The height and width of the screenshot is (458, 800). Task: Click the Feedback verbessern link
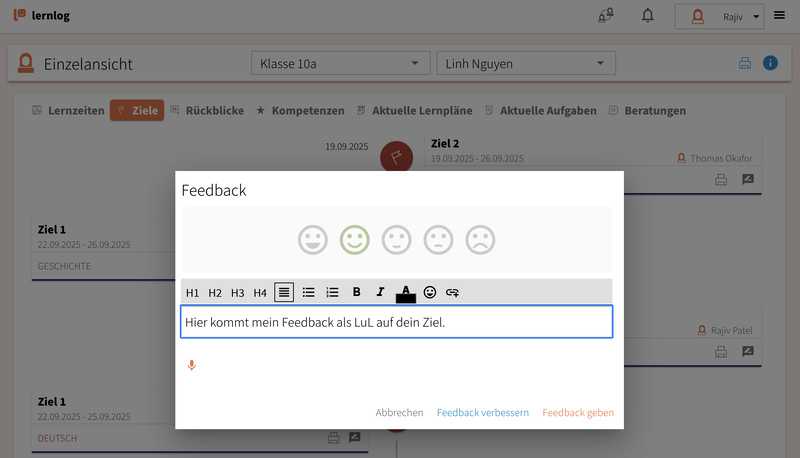point(483,412)
